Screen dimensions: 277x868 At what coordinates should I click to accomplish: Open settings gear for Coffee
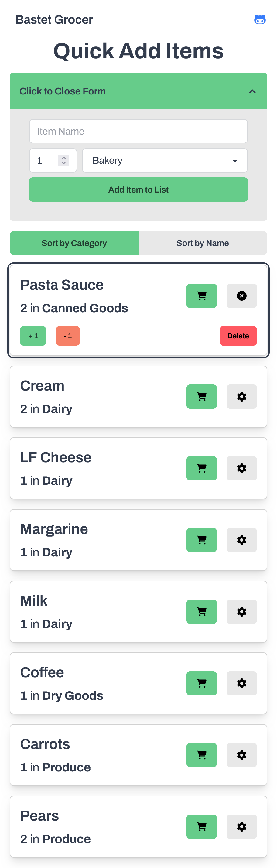click(241, 683)
